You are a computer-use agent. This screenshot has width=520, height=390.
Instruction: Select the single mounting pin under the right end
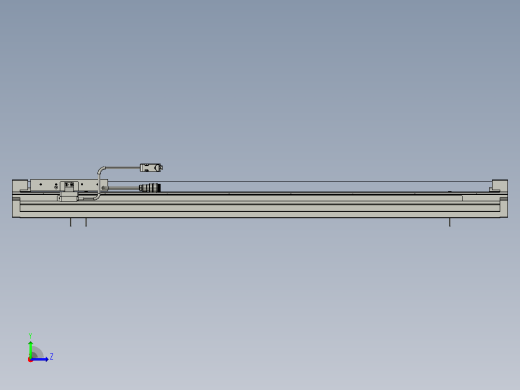coord(449,222)
